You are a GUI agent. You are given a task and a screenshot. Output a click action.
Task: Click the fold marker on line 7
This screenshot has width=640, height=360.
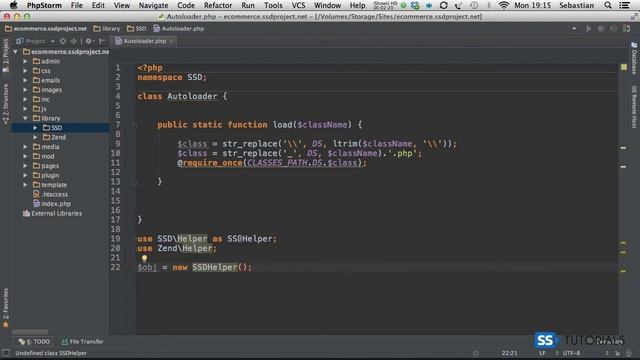(x=134, y=125)
